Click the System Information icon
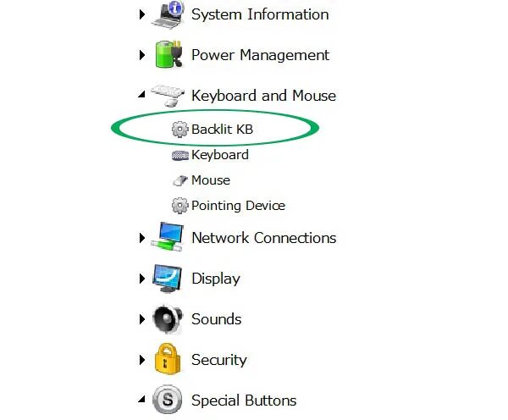Image resolution: width=508 pixels, height=420 pixels. [167, 14]
